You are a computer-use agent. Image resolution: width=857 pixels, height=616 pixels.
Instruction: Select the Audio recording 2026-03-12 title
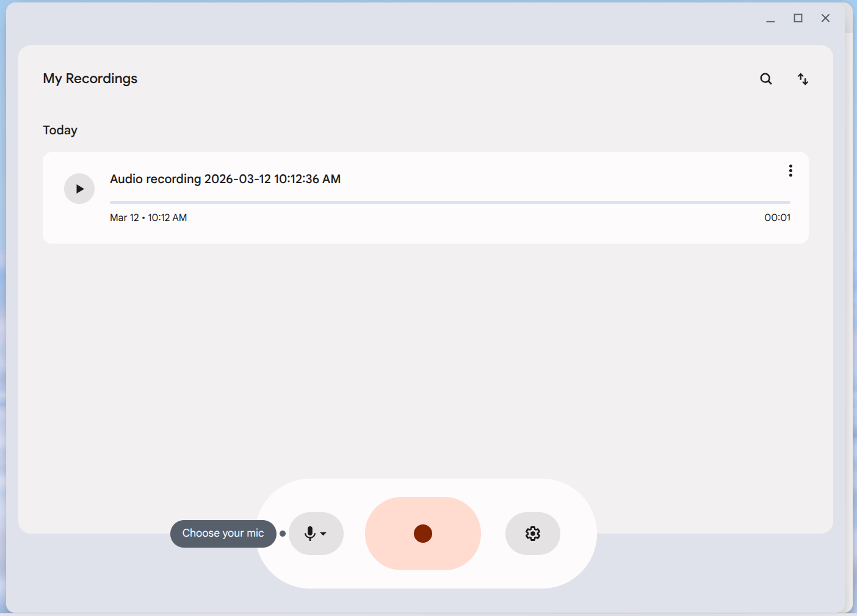(x=225, y=179)
